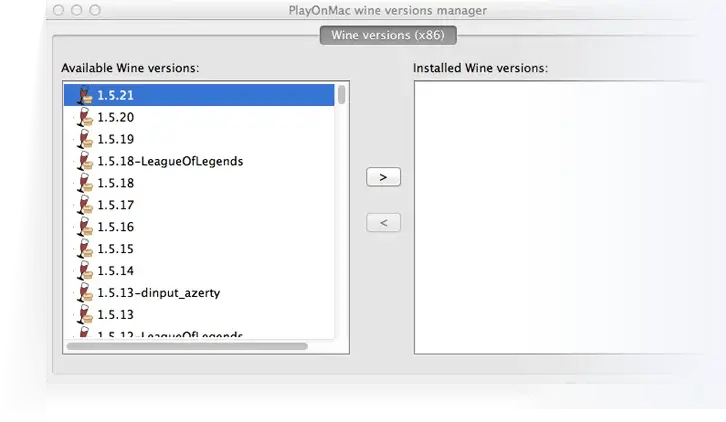This screenshot has height=422, width=726.
Task: Click the wine glass icon beside 1.5.19
Action: [x=85, y=139]
